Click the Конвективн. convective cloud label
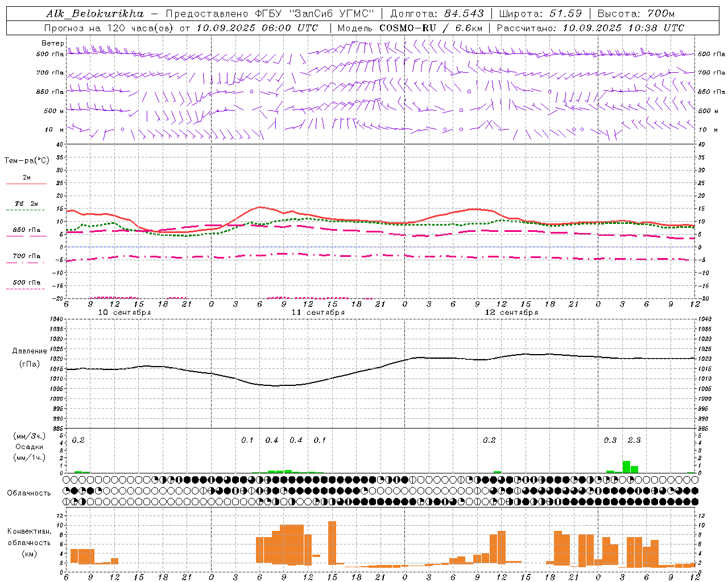Viewport: 728px width, 582px height. click(x=29, y=531)
